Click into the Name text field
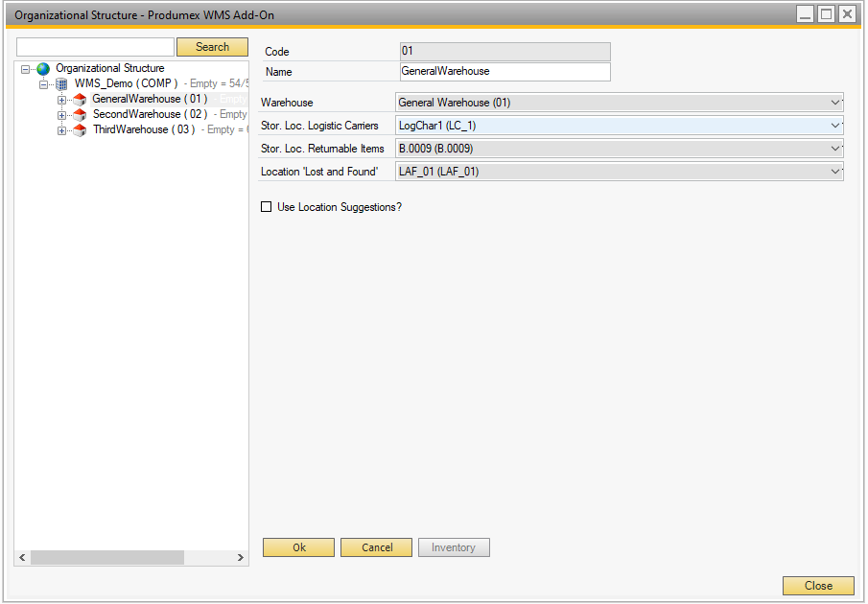 click(x=504, y=72)
